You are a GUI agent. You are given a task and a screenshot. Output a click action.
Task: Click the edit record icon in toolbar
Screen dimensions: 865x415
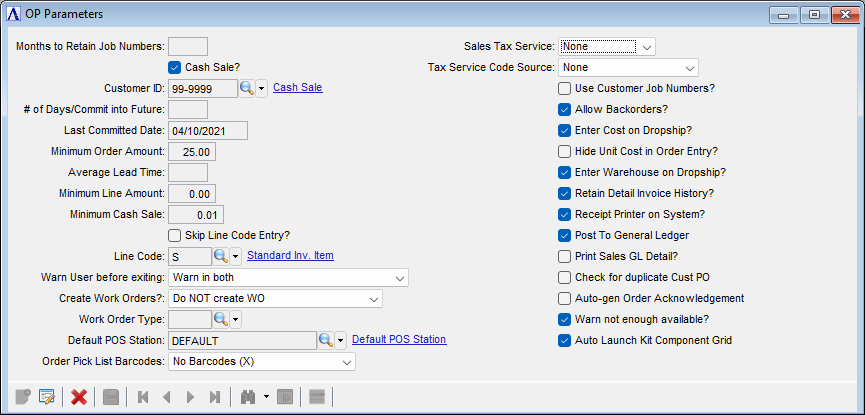[x=46, y=397]
